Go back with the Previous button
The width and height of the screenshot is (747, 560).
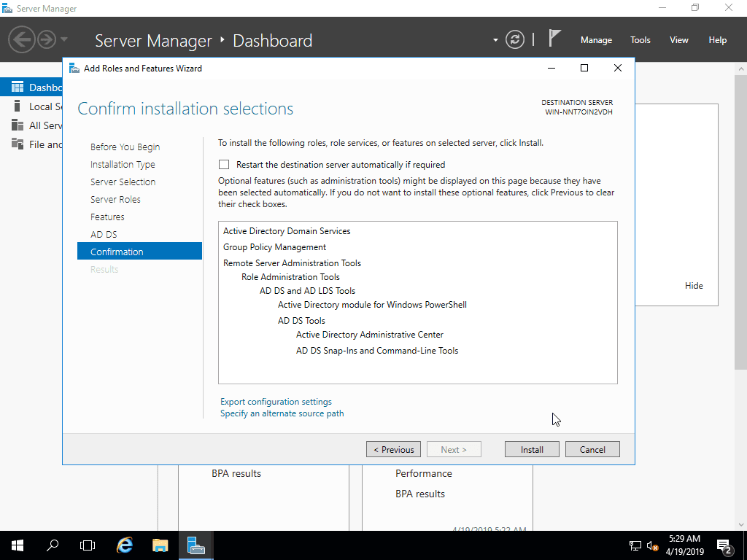pos(393,449)
